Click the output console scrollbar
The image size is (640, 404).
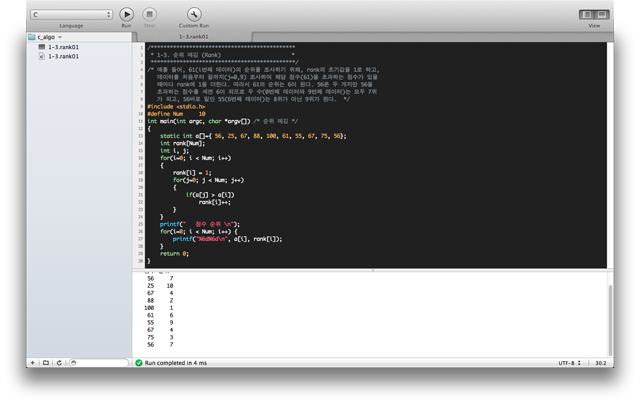point(610,320)
